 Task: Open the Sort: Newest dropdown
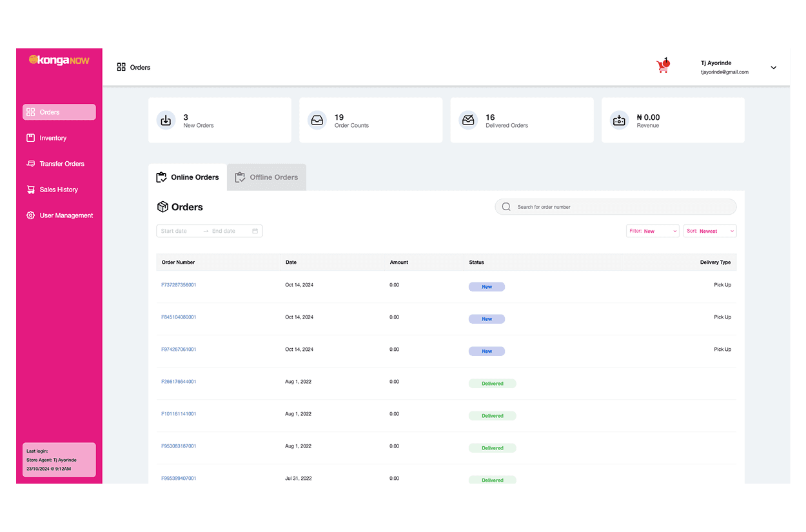[x=710, y=231]
